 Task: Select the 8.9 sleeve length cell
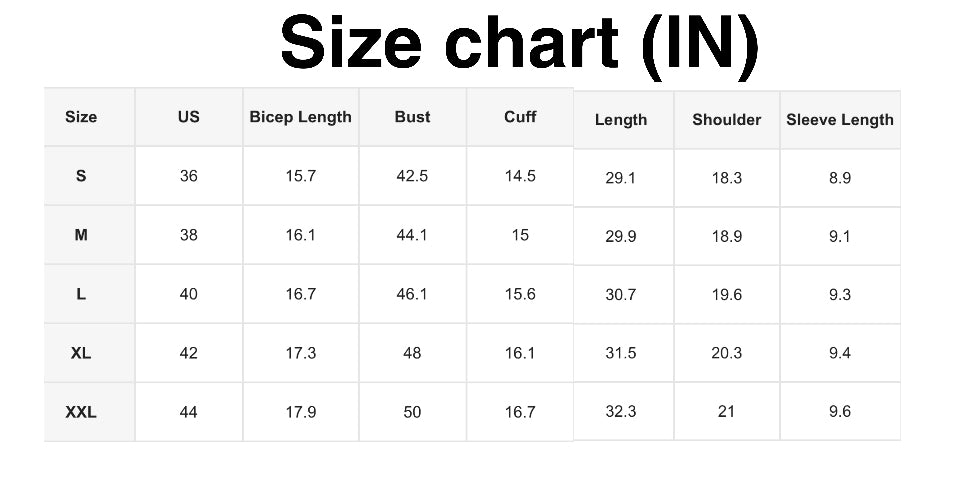(840, 178)
